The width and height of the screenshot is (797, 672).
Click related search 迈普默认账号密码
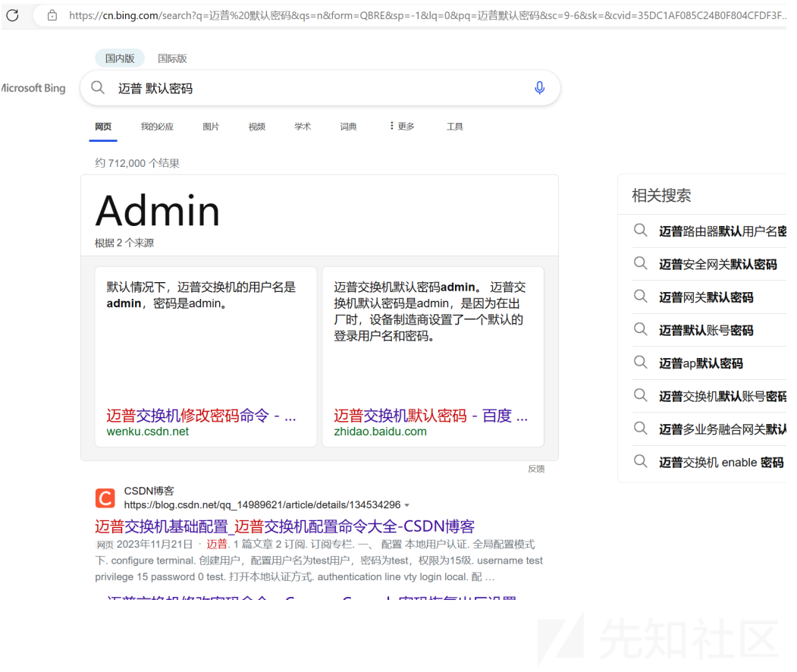[x=706, y=331]
